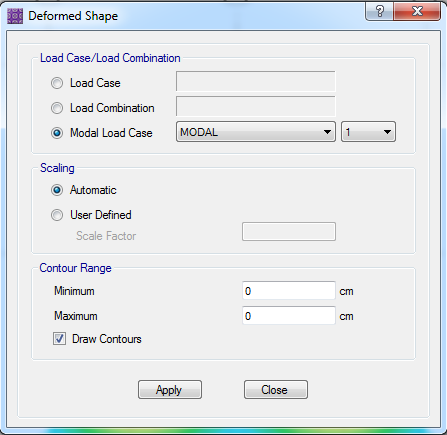Screen dimensions: 447x435
Task: Click the question mark help button
Action: click(x=379, y=11)
